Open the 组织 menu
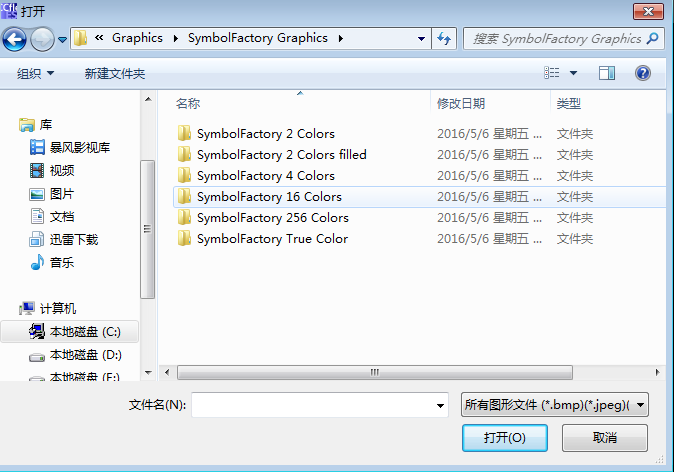Image resolution: width=674 pixels, height=472 pixels. tap(35, 74)
